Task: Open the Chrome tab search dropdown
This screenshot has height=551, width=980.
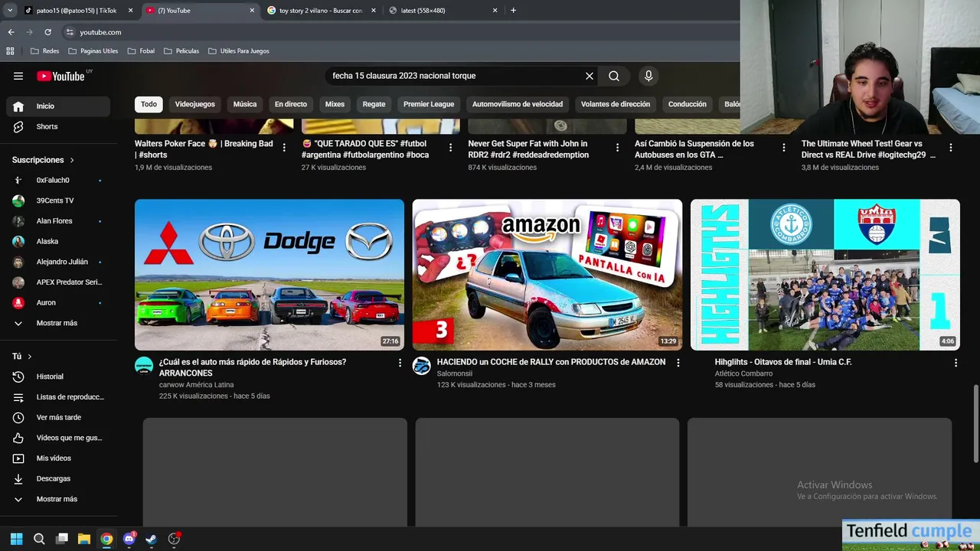Action: pyautogui.click(x=10, y=11)
